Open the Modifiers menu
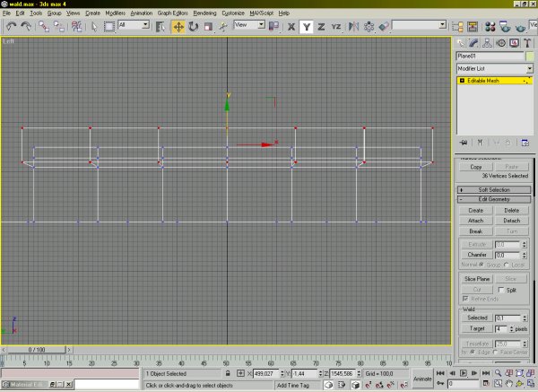 [115, 14]
